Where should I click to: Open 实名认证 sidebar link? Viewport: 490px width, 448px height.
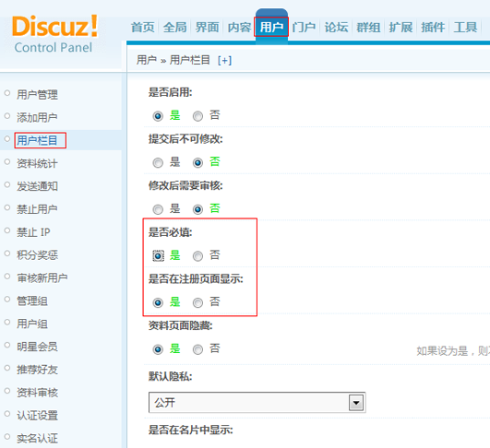[37, 439]
